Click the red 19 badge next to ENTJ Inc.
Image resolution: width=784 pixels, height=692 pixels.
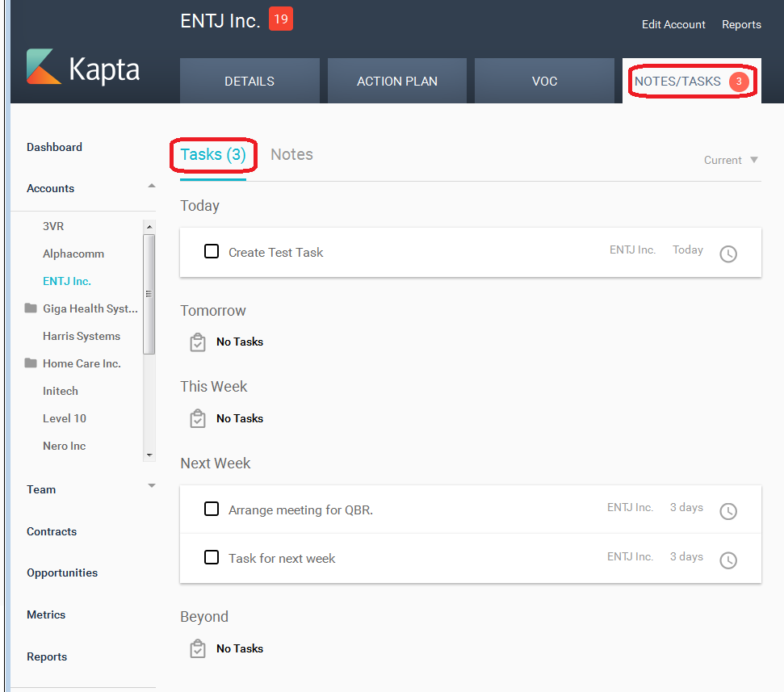pyautogui.click(x=281, y=19)
